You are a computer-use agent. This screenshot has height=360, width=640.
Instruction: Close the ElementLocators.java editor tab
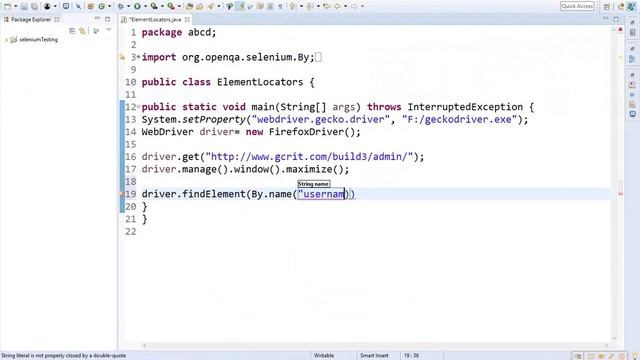(x=187, y=19)
